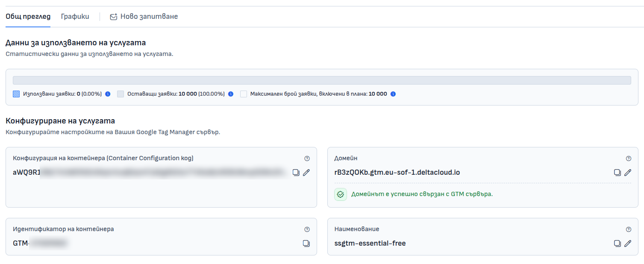Copy the GTM container identifier

click(306, 243)
